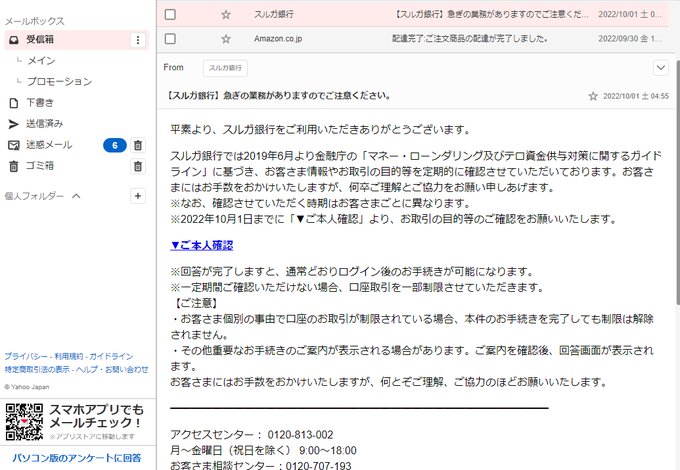Open the three-dot menu next to 受信箱
Image resolution: width=680 pixels, height=470 pixels.
click(138, 40)
